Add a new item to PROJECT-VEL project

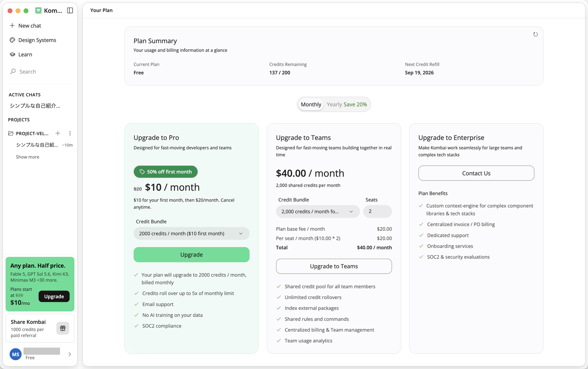pos(58,133)
